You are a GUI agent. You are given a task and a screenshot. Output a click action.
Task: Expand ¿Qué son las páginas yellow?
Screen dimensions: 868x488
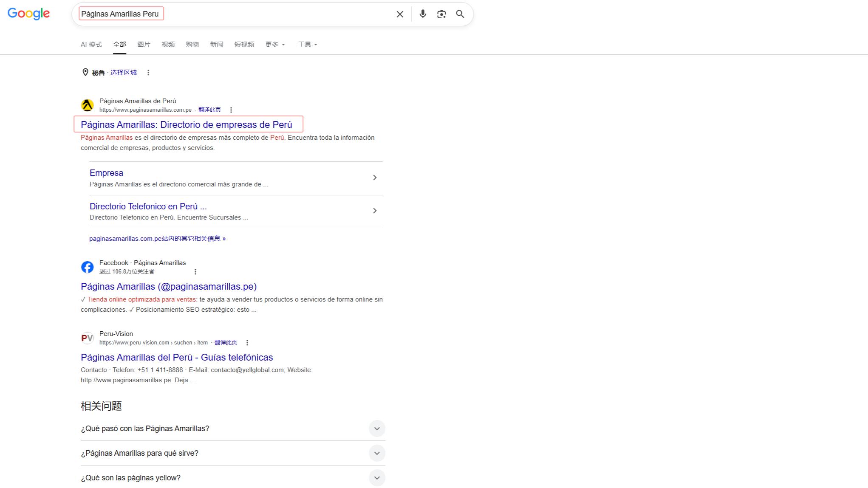pos(233,478)
